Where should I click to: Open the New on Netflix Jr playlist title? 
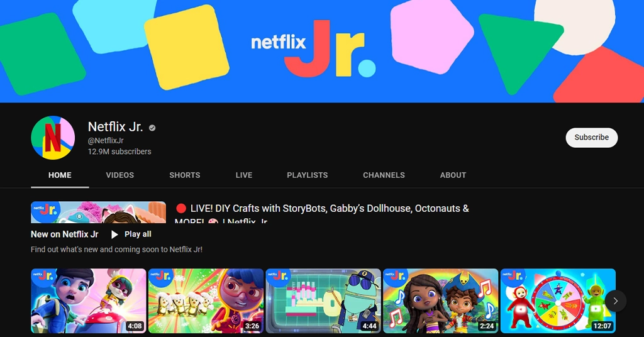tap(65, 235)
